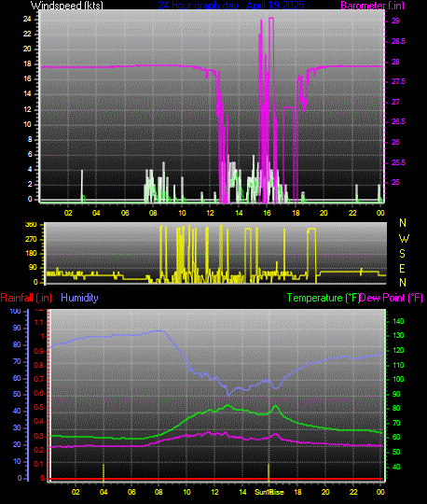
Task: Click the magenta 'Dew Point (°F)' legend label
Action: point(391,298)
